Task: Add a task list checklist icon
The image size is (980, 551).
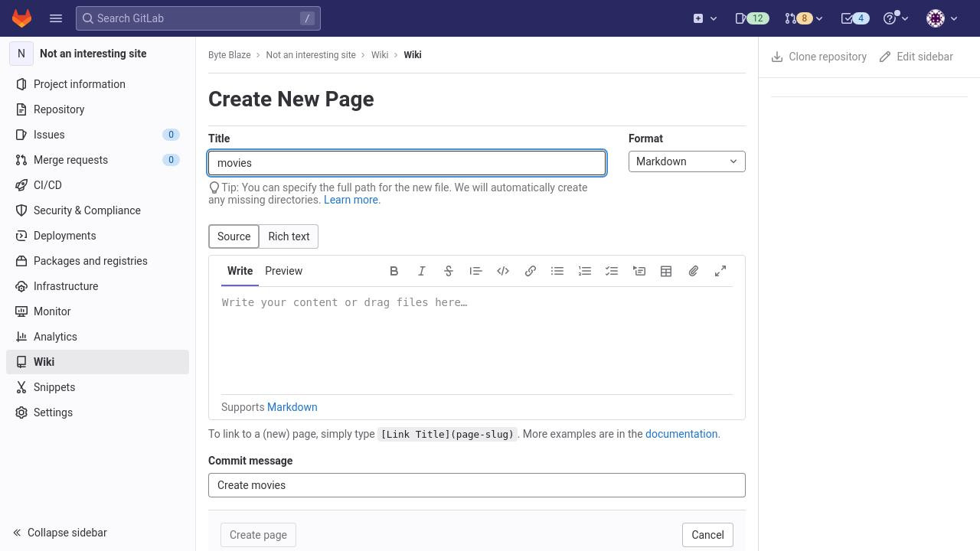Action: 612,271
